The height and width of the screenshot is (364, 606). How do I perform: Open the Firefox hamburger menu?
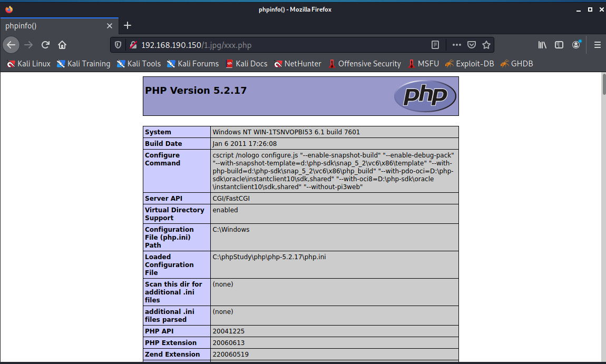point(597,45)
